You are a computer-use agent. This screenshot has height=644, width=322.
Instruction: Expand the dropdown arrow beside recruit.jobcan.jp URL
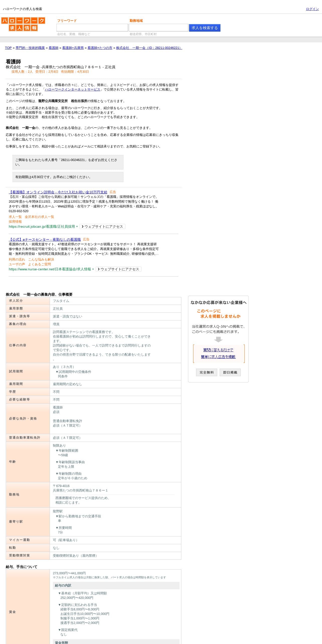click(x=77, y=227)
